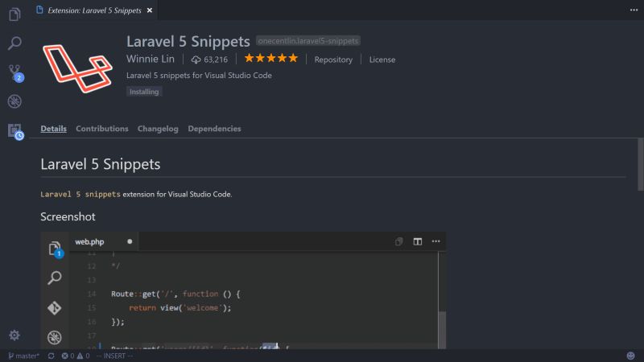The height and width of the screenshot is (362, 644).
Task: Click the Screenshot section heading
Action: click(x=68, y=216)
